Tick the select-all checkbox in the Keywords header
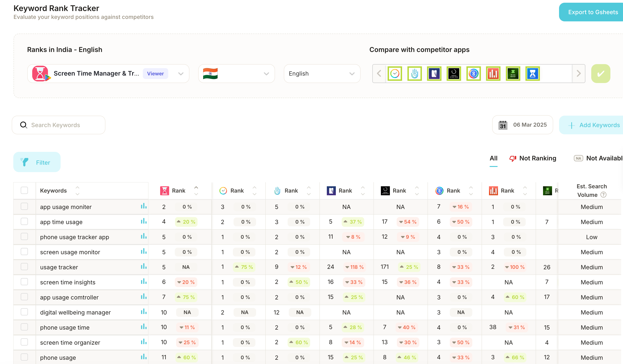Image resolution: width=623 pixels, height=364 pixels. pos(24,190)
